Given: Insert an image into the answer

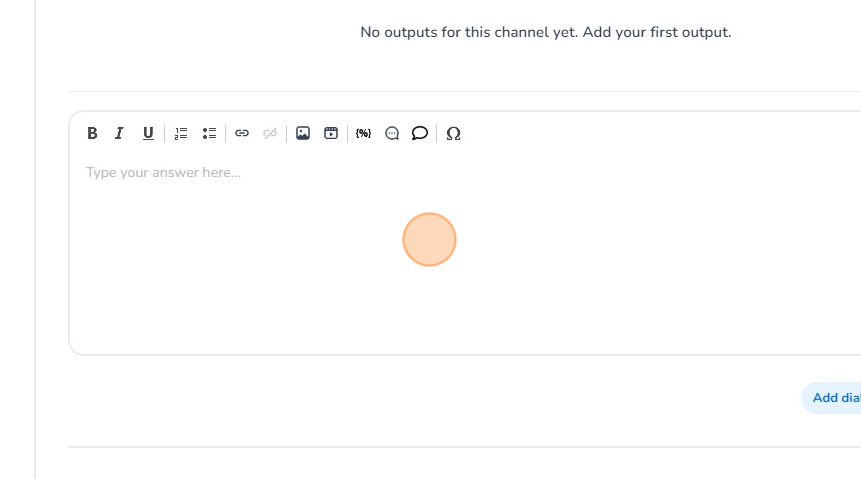Looking at the screenshot, I should (303, 133).
